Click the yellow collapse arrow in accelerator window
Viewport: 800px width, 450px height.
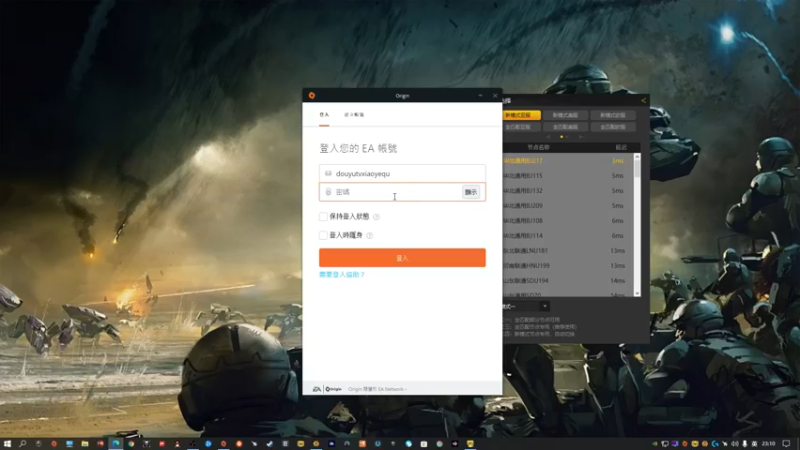click(643, 101)
